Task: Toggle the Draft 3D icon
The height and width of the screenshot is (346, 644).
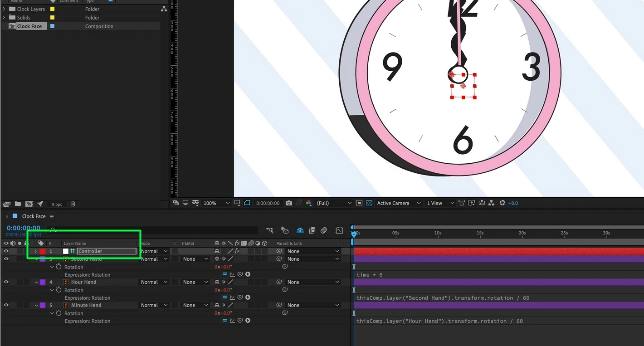Action: pos(285,230)
